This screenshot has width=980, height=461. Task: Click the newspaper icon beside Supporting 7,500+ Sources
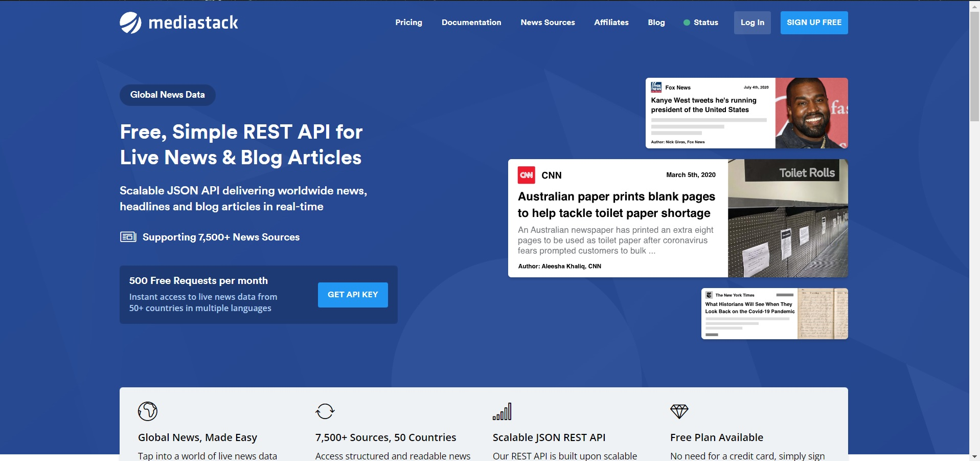tap(128, 237)
